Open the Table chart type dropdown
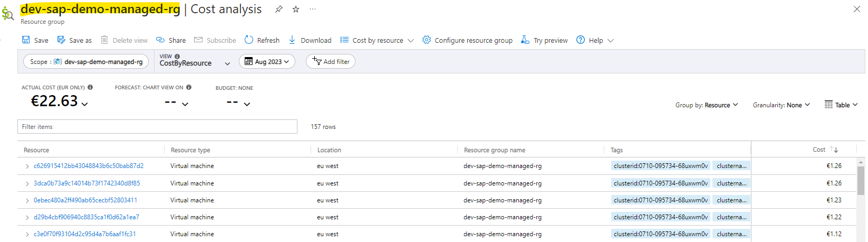The width and height of the screenshot is (868, 242). click(841, 105)
